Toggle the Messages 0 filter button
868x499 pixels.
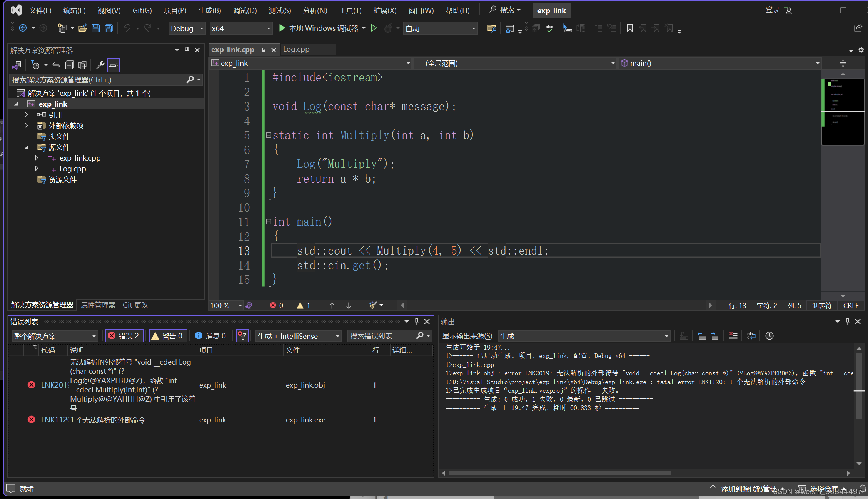coord(210,336)
